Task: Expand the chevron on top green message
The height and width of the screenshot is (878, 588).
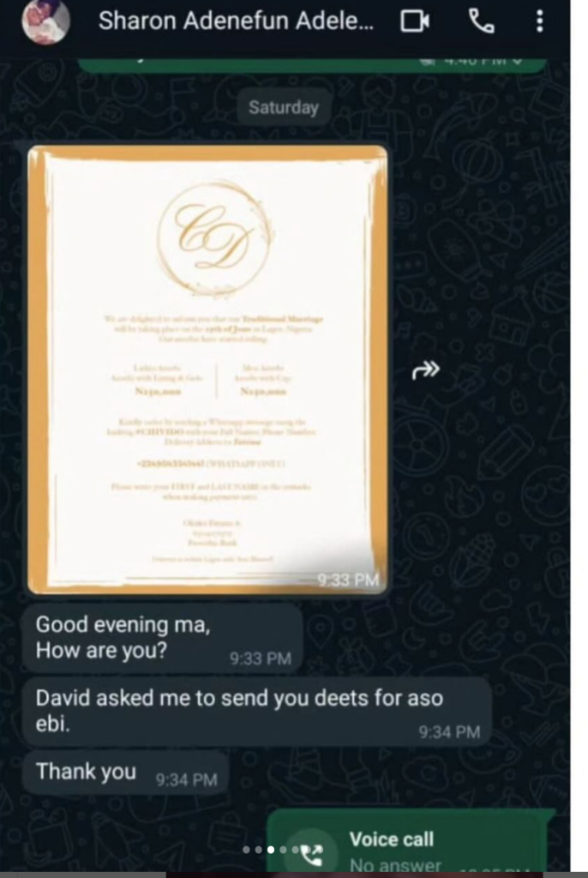Action: tap(518, 60)
